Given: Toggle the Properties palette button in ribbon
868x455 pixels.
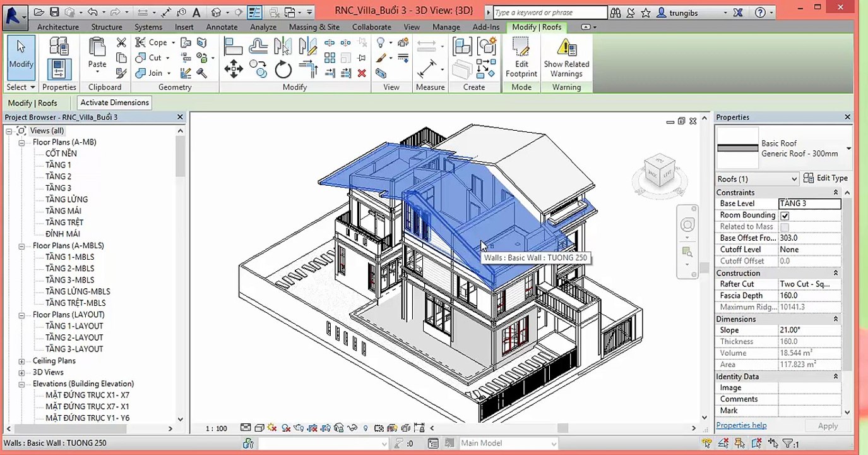Looking at the screenshot, I should [x=59, y=69].
